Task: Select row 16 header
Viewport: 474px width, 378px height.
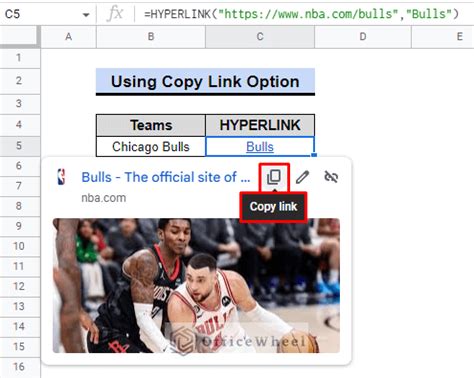Action: tap(19, 367)
